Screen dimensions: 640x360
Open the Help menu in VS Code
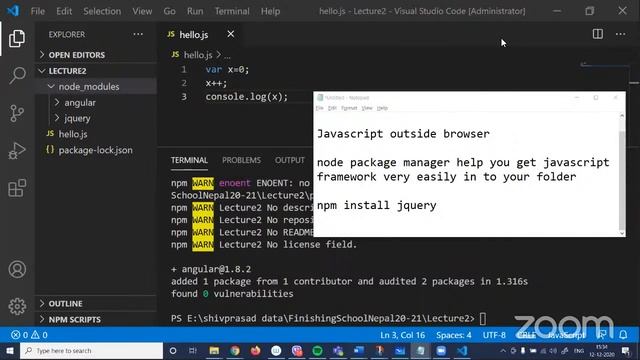click(x=271, y=11)
